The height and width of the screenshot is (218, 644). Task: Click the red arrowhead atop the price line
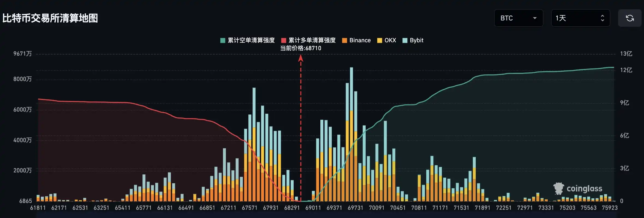(301, 58)
